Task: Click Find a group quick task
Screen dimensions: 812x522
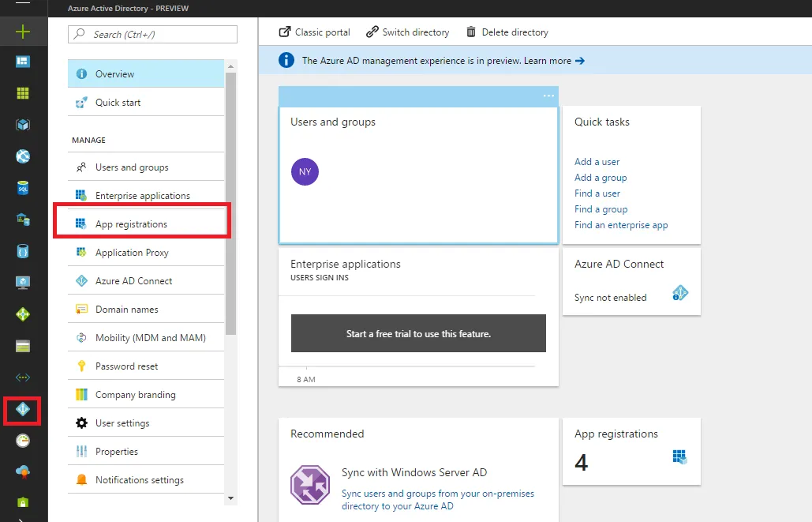Action: 601,209
